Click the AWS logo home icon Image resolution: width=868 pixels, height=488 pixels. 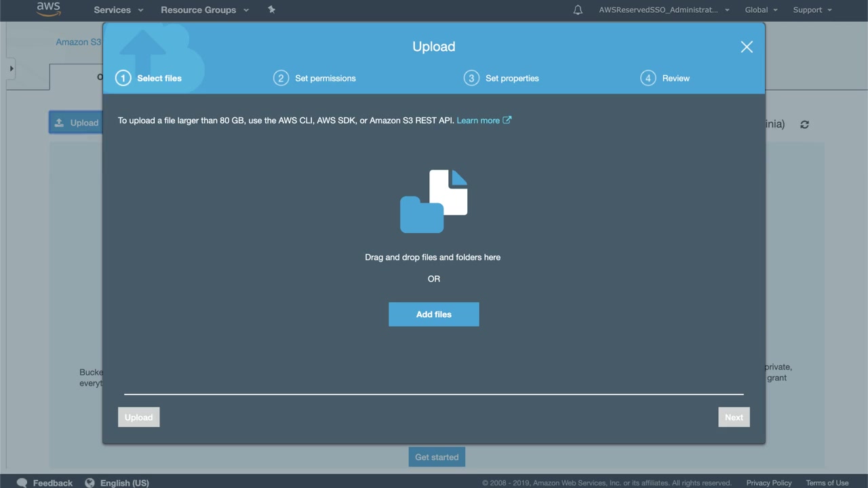[x=49, y=9]
